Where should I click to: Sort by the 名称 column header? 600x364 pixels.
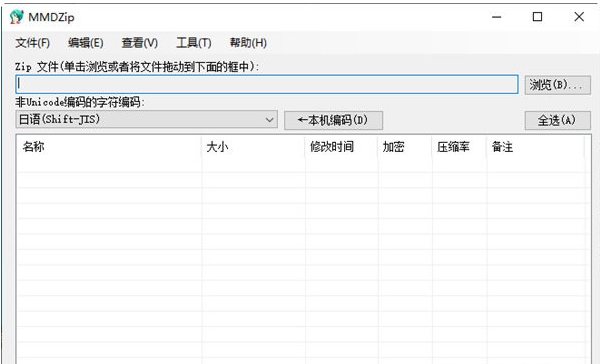pyautogui.click(x=109, y=147)
